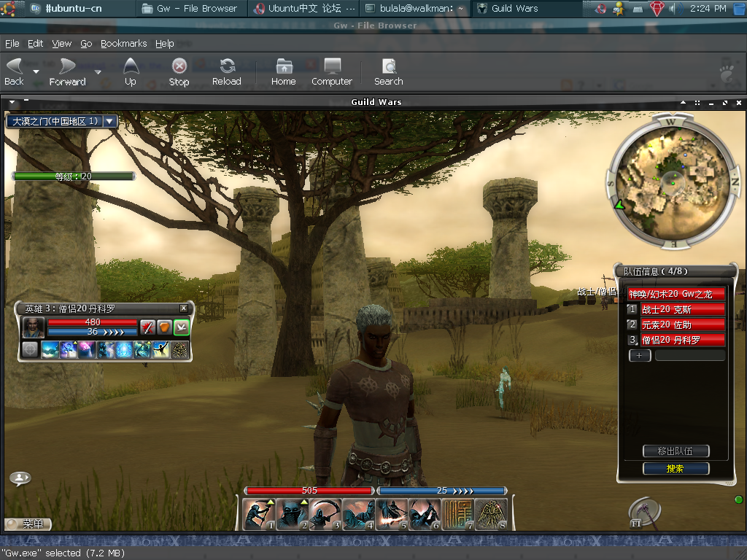Viewport: 747px width, 560px height.
Task: Close the hero 3 control panel
Action: tap(183, 308)
